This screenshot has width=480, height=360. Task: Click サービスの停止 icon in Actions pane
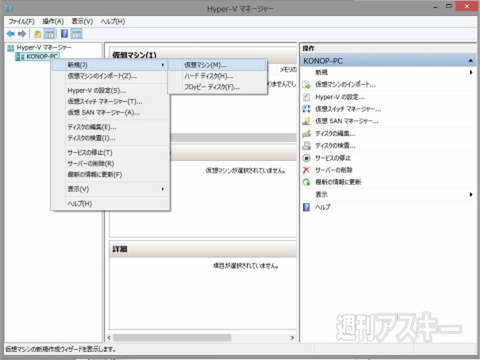(x=306, y=158)
